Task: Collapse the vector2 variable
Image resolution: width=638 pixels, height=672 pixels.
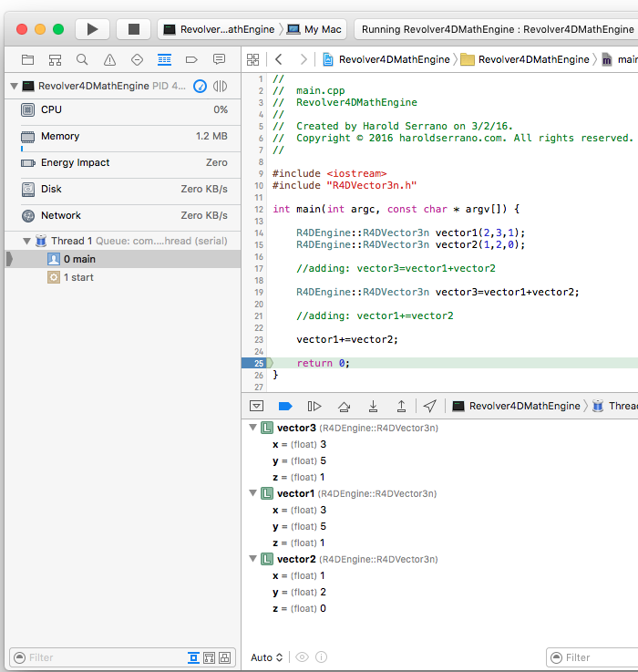Action: coord(253,558)
